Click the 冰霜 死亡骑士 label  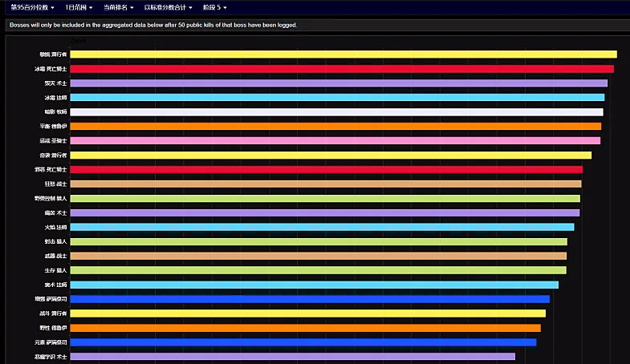pos(51,69)
